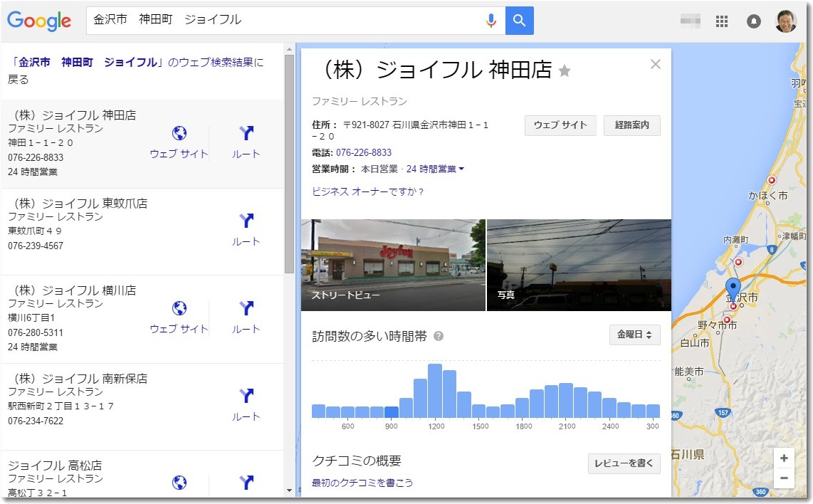
Task: Open the notifications bell
Action: tap(753, 21)
